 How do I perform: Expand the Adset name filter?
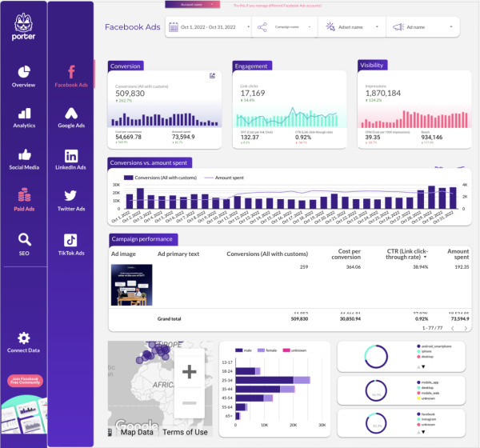pos(352,27)
